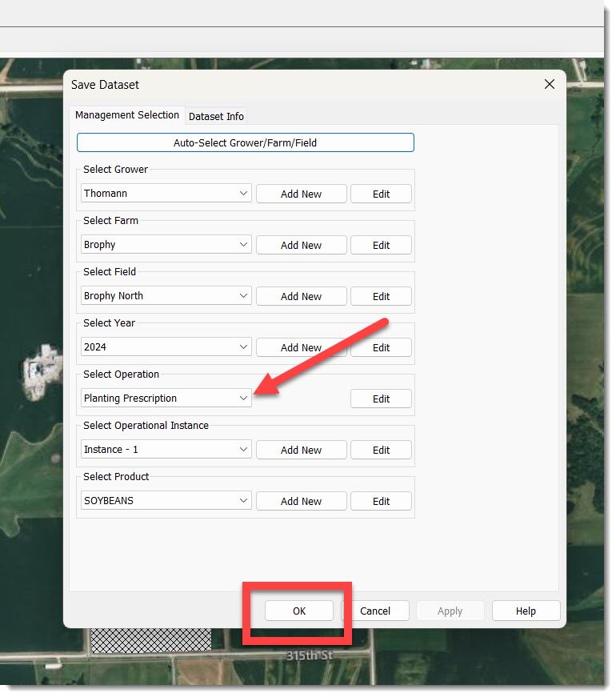The image size is (616, 697).
Task: Edit the Planting Prescription operation
Action: pyautogui.click(x=381, y=399)
